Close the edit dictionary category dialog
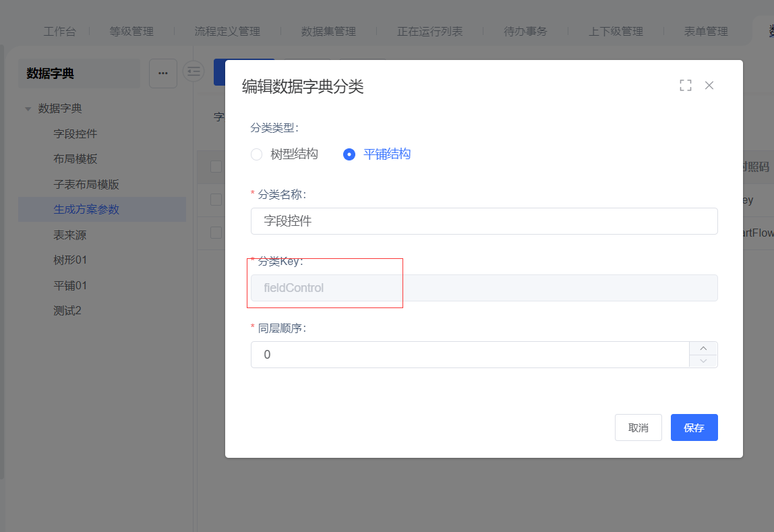The width and height of the screenshot is (774, 532). (x=709, y=86)
